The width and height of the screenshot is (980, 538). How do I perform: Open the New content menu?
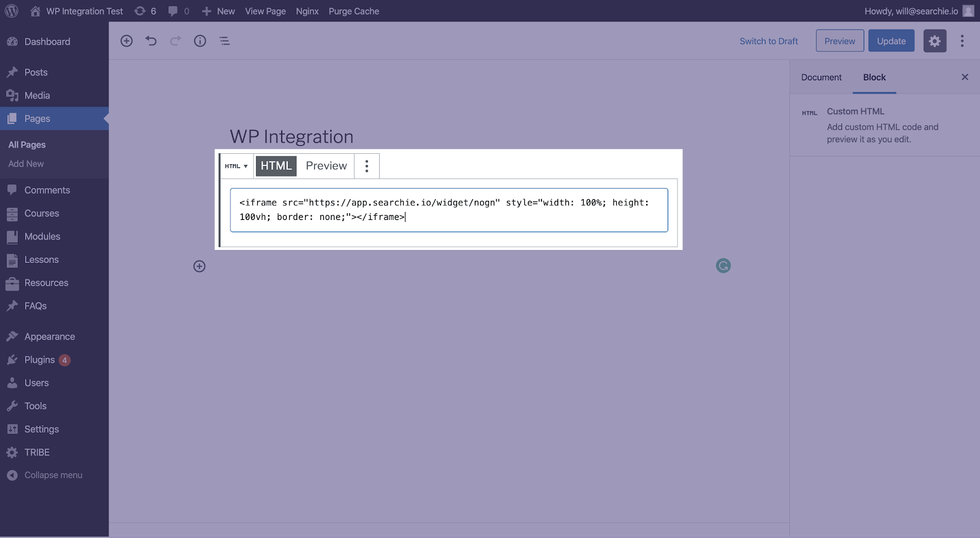click(218, 11)
